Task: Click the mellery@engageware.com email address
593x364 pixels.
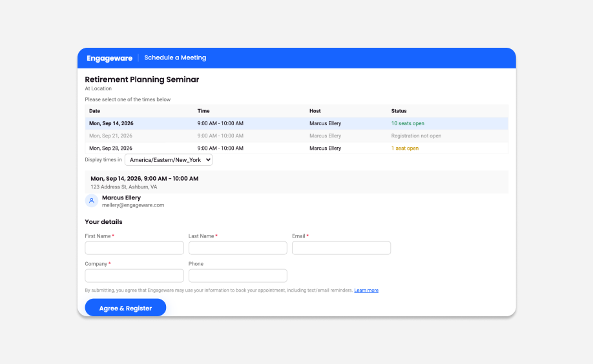Action: [x=133, y=205]
